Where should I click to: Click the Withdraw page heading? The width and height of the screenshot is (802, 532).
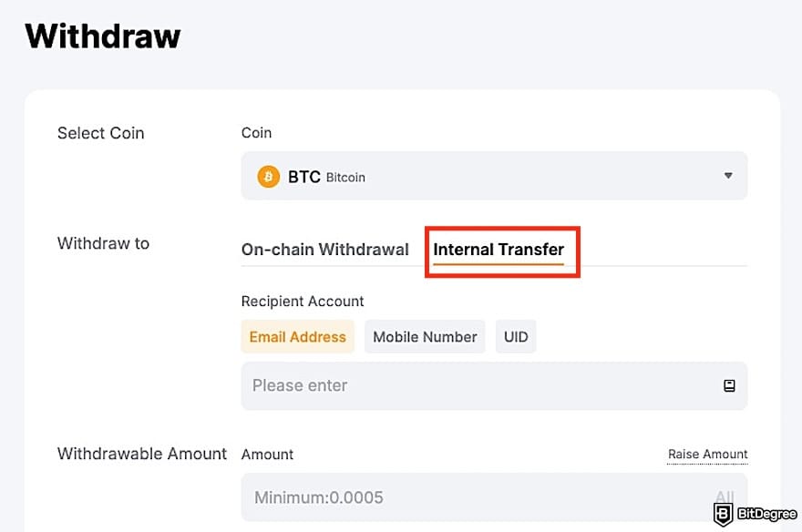pyautogui.click(x=102, y=36)
